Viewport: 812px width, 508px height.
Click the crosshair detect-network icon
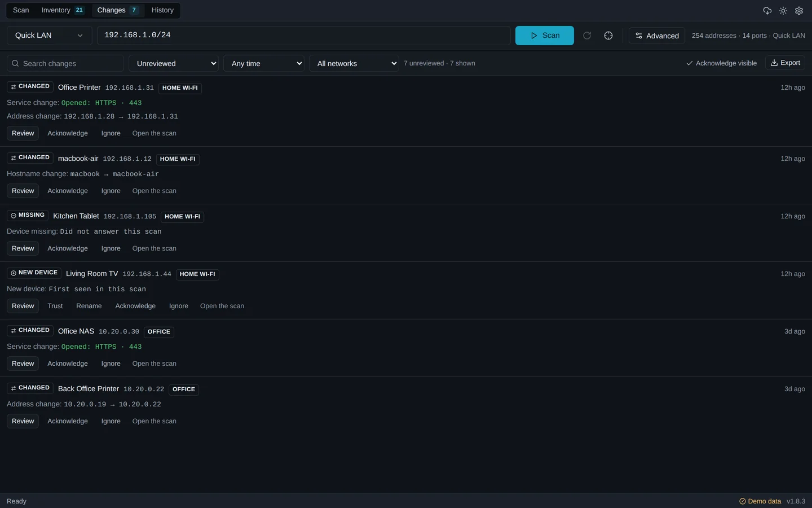[x=608, y=36]
